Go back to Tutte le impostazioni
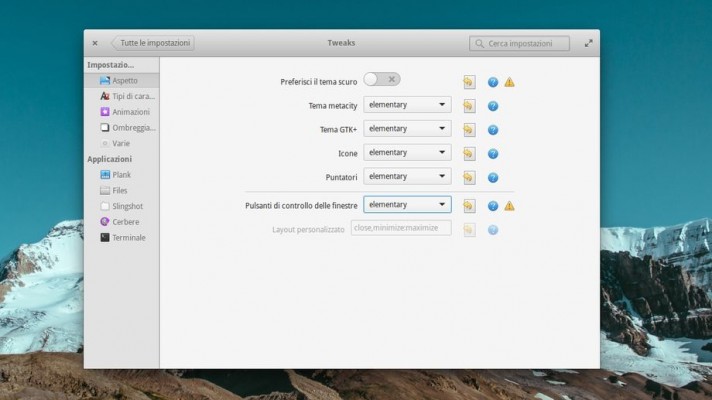Viewport: 712px width, 400px height. (x=153, y=43)
